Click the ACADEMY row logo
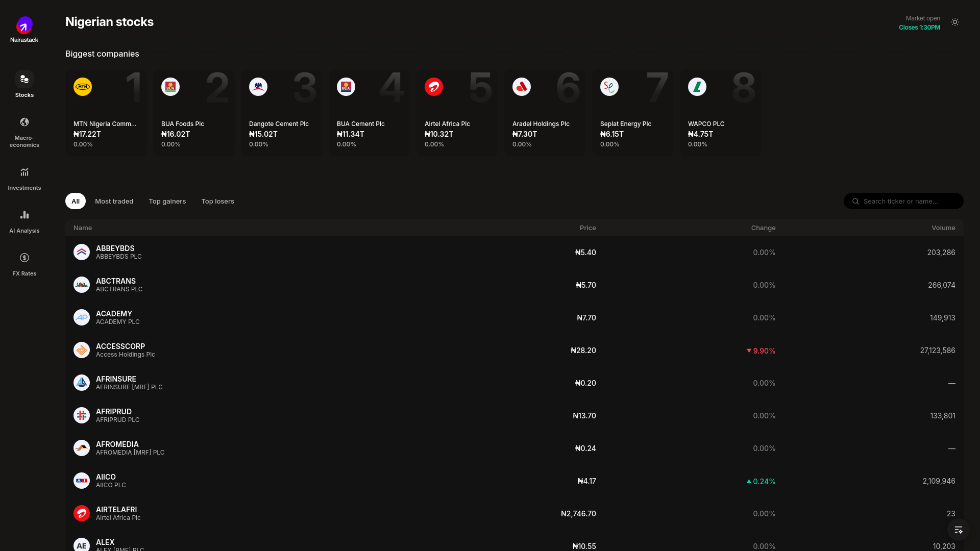980x551 pixels. [82, 317]
